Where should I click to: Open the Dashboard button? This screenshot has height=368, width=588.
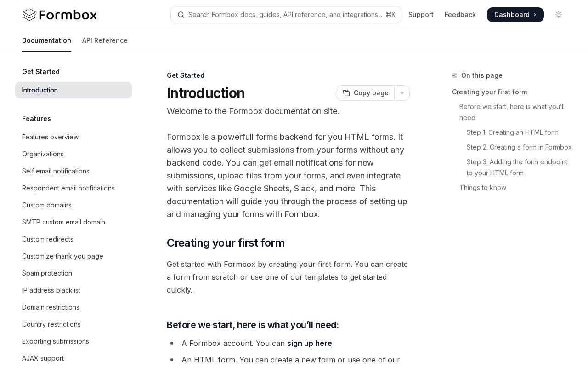pyautogui.click(x=515, y=15)
